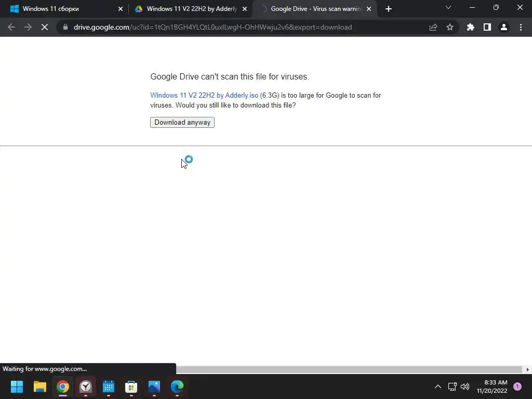The height and width of the screenshot is (399, 532).
Task: Open the Clock app from the taskbar
Action: pos(86,387)
